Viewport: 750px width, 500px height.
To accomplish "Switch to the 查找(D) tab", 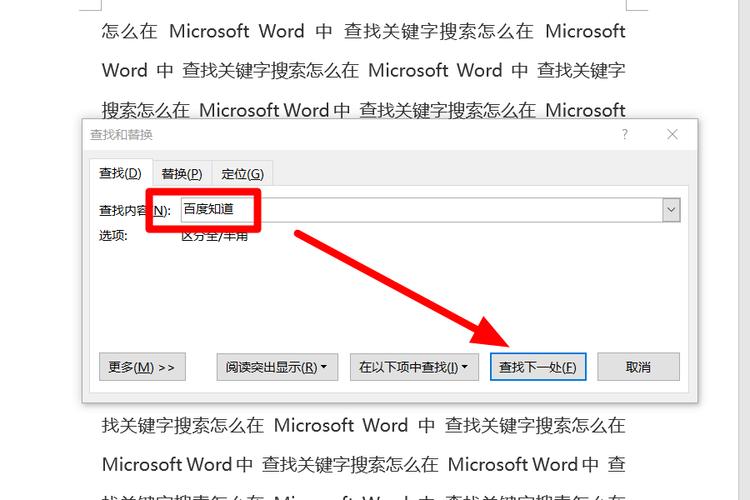I will pos(121,173).
